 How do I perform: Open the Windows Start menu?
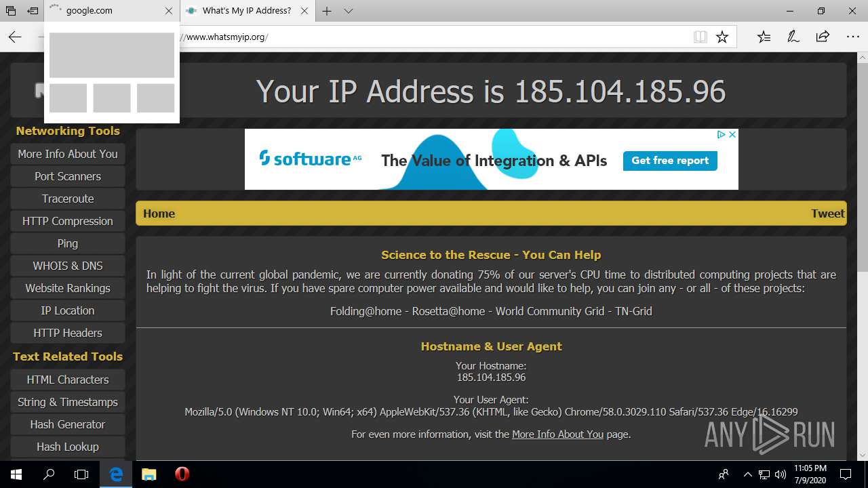point(16,474)
